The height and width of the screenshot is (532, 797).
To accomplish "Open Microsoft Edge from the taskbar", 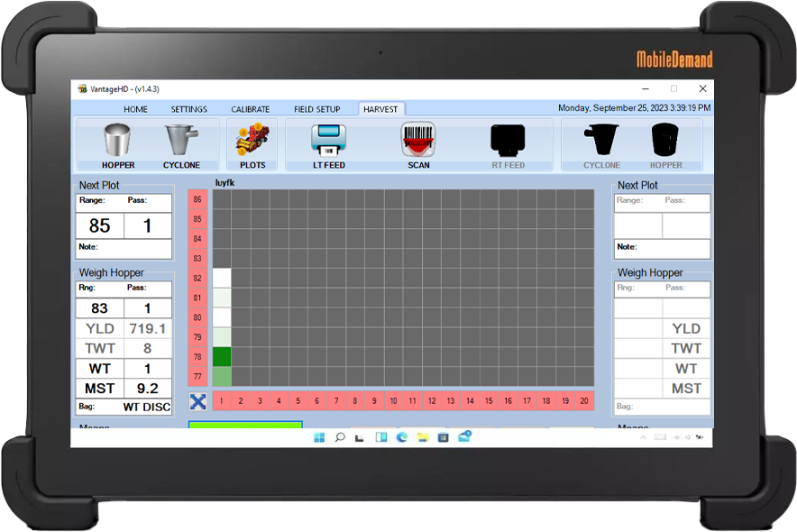I will pyautogui.click(x=401, y=437).
